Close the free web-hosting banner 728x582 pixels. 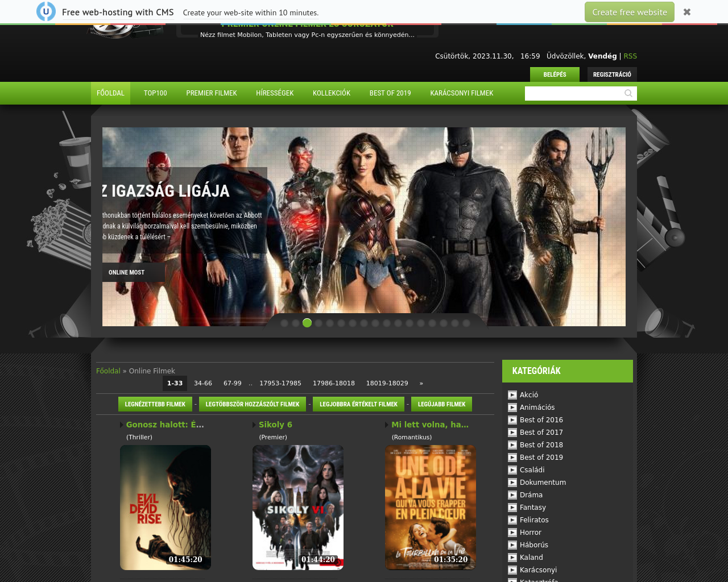coord(687,12)
